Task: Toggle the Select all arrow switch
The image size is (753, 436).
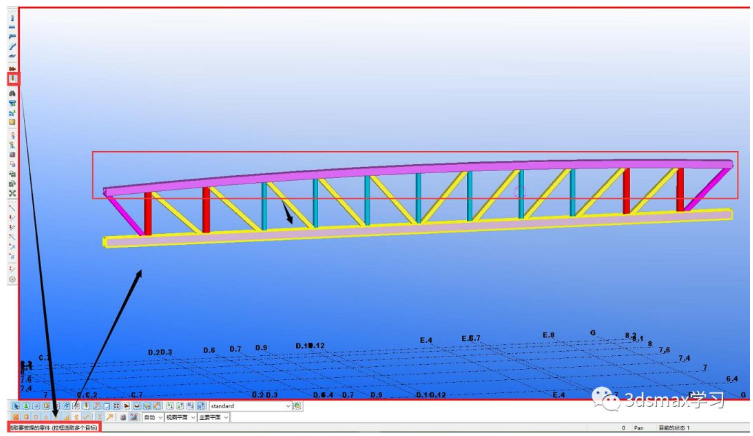Action: [16, 406]
